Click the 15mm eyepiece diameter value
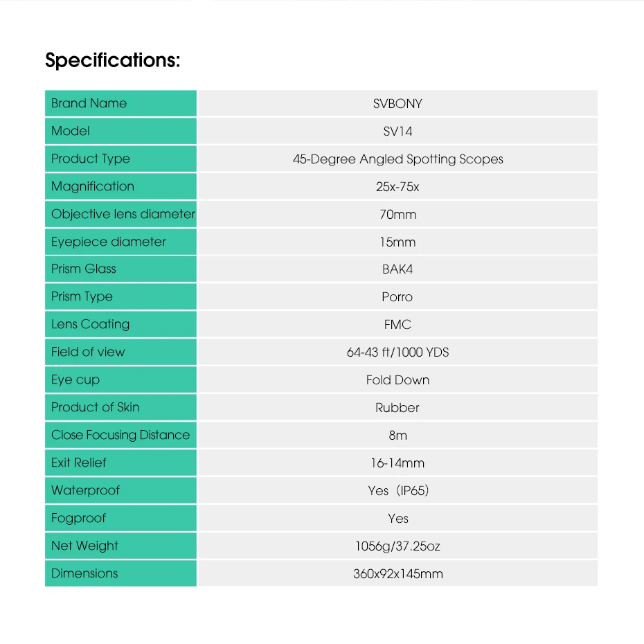This screenshot has width=644, height=644. coord(397,242)
